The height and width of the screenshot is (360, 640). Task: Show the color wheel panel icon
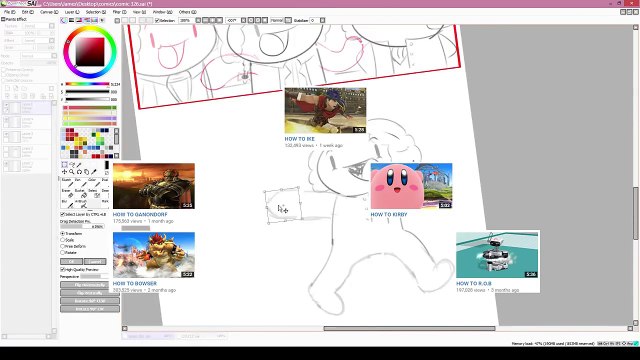pos(63,20)
